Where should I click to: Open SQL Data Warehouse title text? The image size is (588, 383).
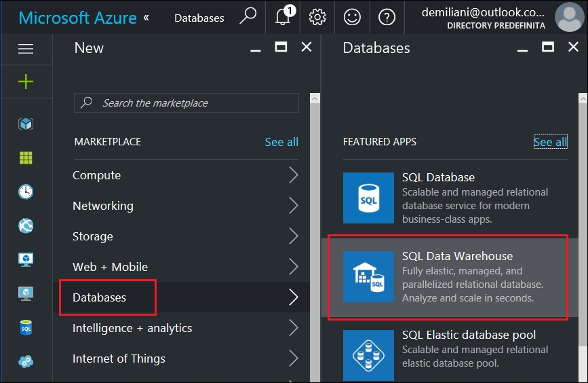click(458, 256)
